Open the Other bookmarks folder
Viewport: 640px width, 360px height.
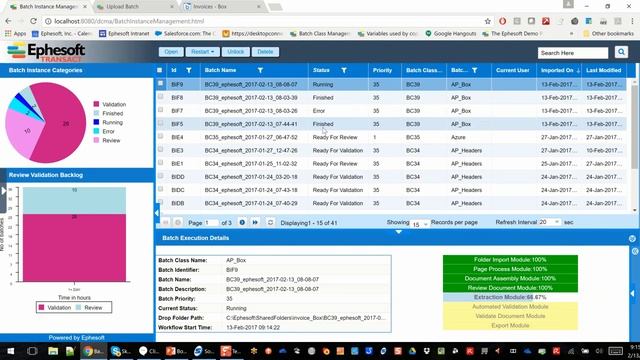pyautogui.click(x=608, y=33)
